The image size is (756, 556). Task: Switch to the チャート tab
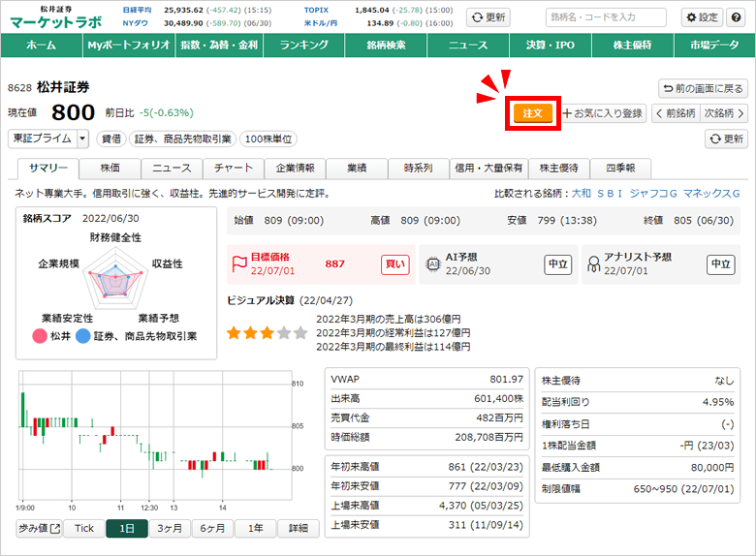tap(234, 169)
